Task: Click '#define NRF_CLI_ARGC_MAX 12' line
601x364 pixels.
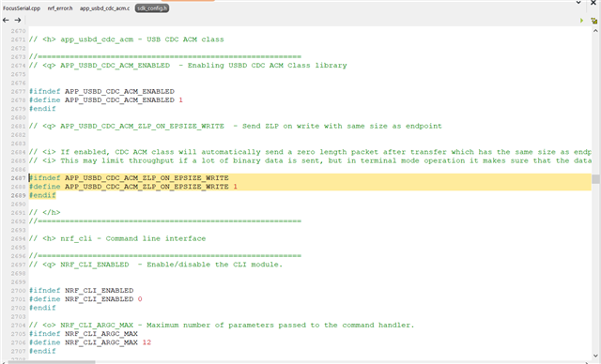Action: [90, 342]
